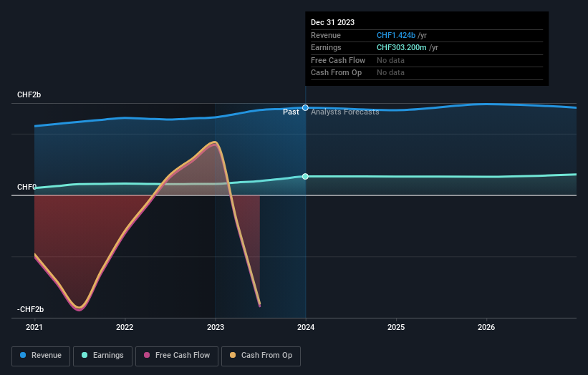Click the CHF1.424b revenue value in tooltip
The width and height of the screenshot is (588, 375).
[396, 35]
